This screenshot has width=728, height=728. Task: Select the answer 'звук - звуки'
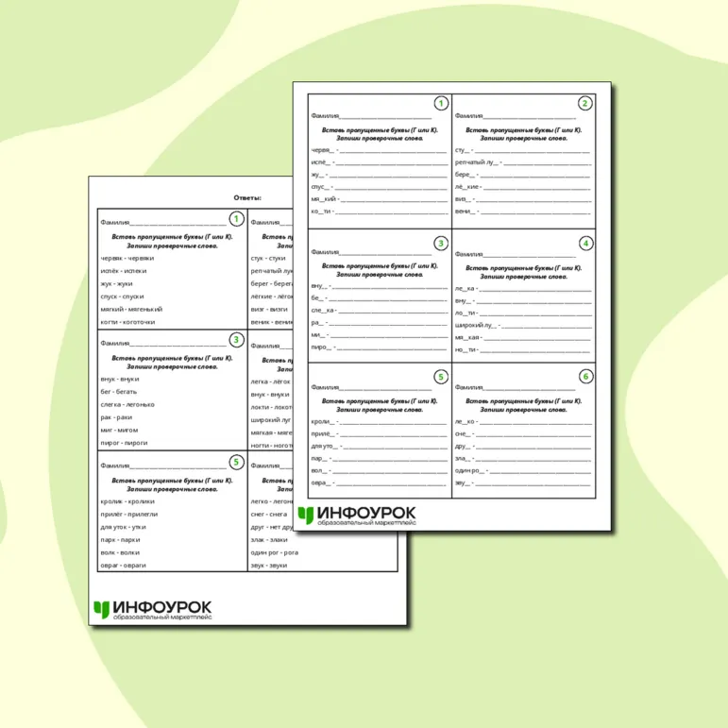pos(269,566)
